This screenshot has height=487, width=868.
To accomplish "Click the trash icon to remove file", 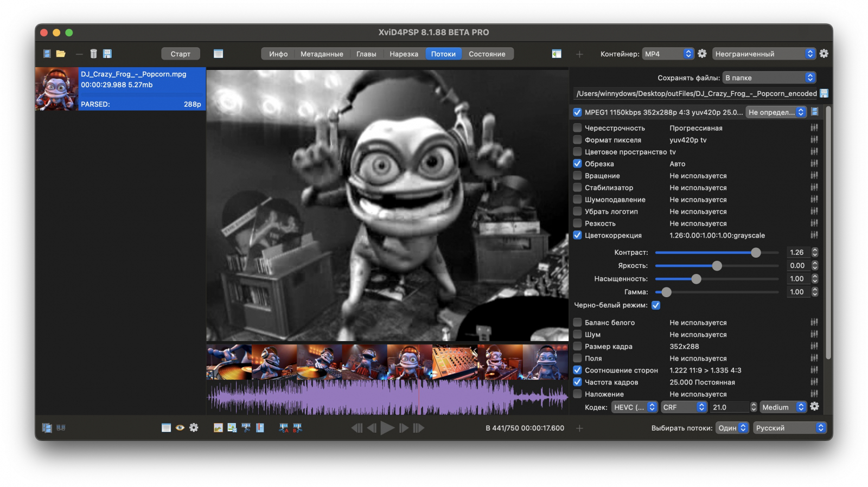I will tap(93, 54).
